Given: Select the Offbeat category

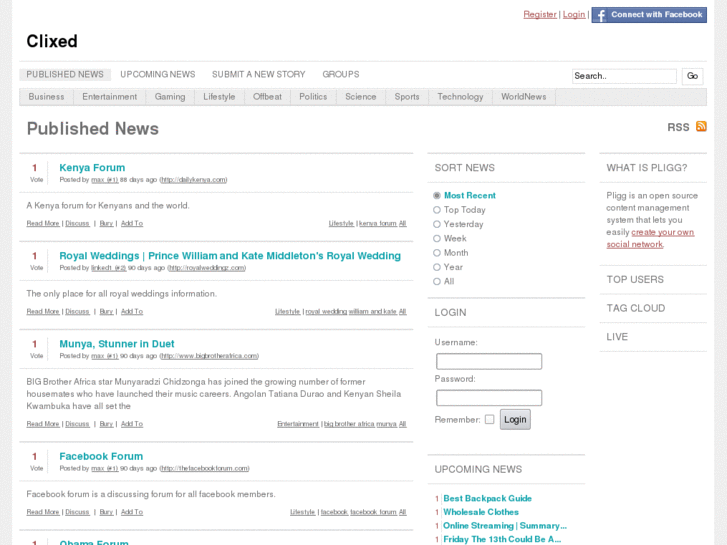Looking at the screenshot, I should [x=267, y=96].
